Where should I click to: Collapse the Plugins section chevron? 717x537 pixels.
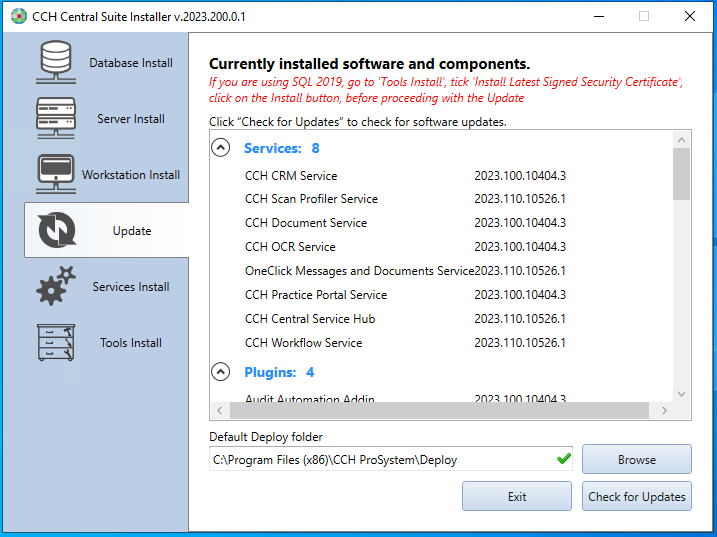point(221,372)
